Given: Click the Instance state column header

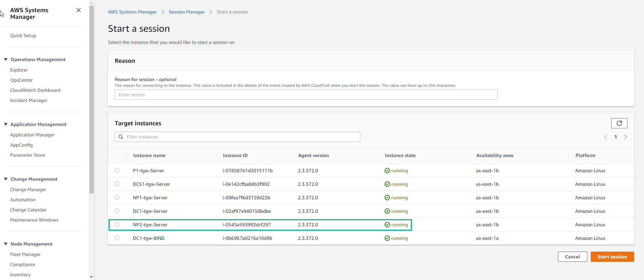Looking at the screenshot, I should 400,155.
